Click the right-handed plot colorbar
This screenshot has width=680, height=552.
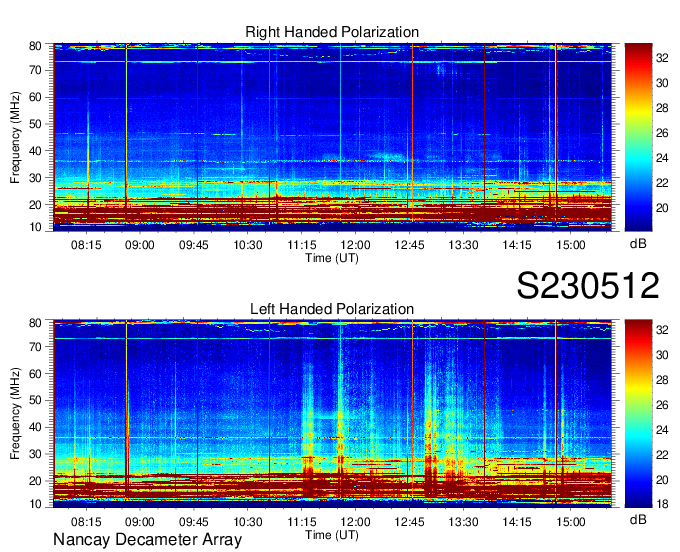click(638, 137)
